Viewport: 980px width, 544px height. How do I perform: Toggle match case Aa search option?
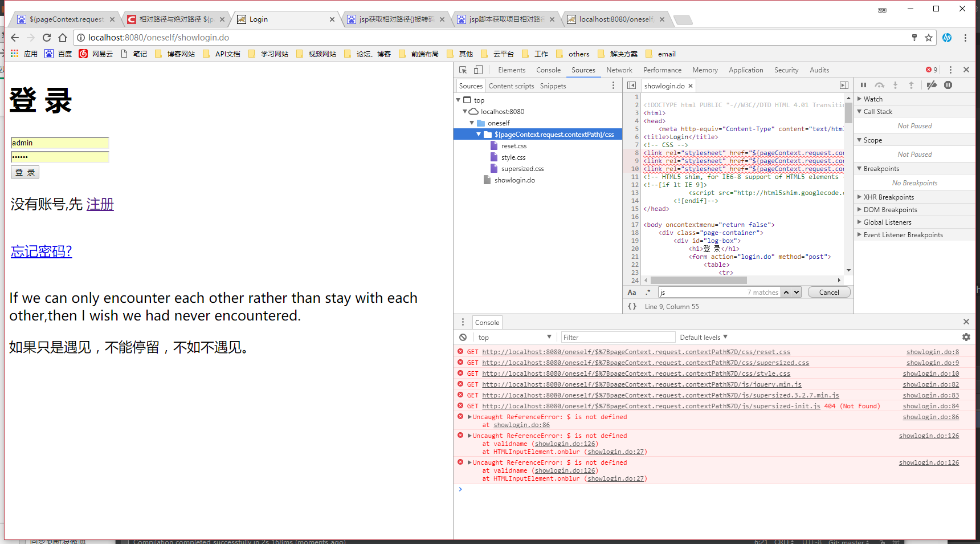[x=632, y=293]
